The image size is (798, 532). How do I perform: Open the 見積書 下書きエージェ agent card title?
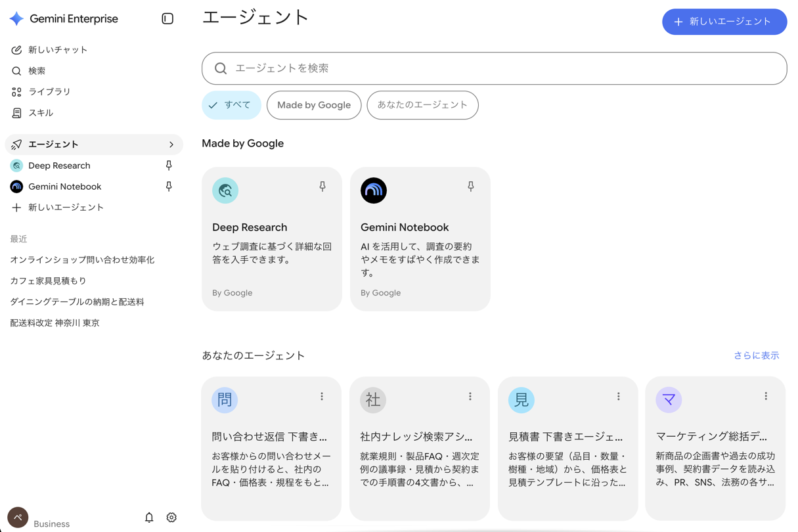(565, 436)
